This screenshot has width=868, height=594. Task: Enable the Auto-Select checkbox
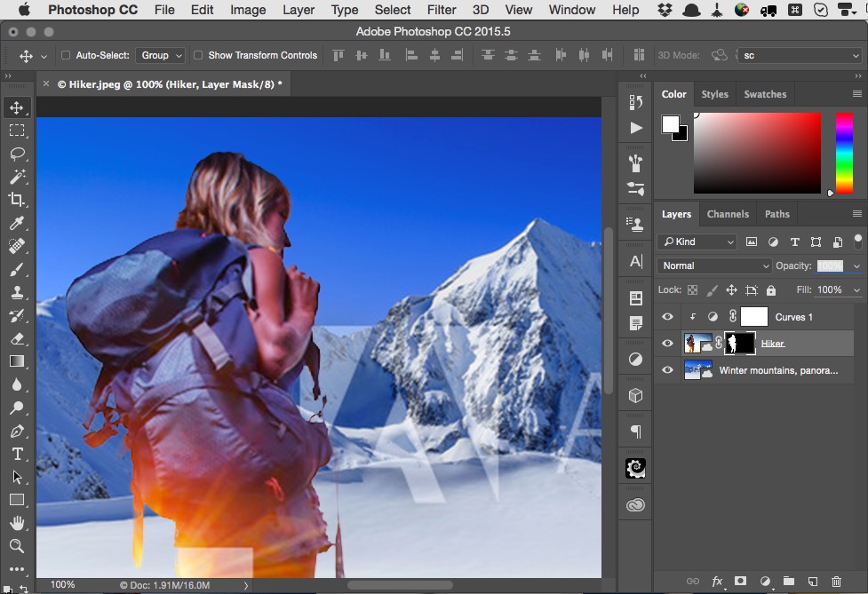pos(66,54)
